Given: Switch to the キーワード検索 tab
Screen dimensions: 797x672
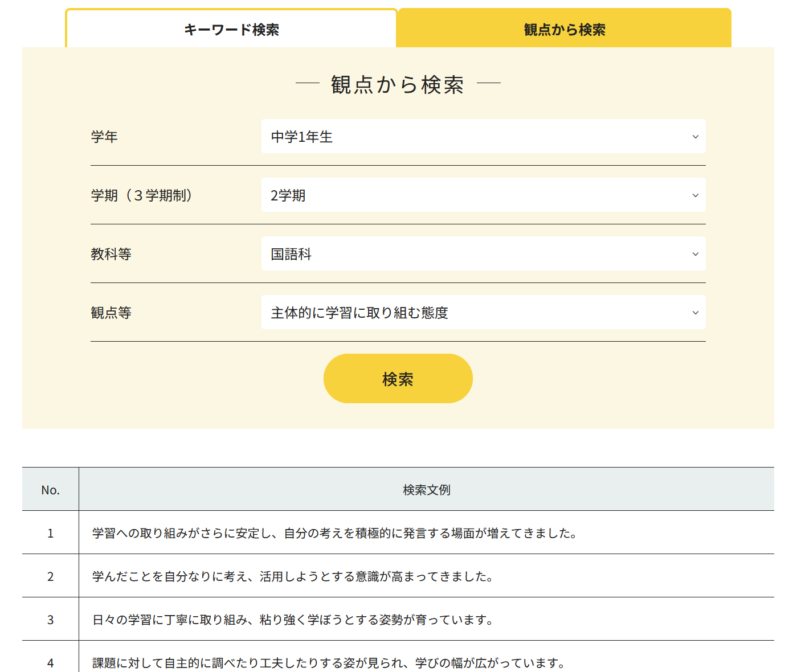Looking at the screenshot, I should [231, 30].
